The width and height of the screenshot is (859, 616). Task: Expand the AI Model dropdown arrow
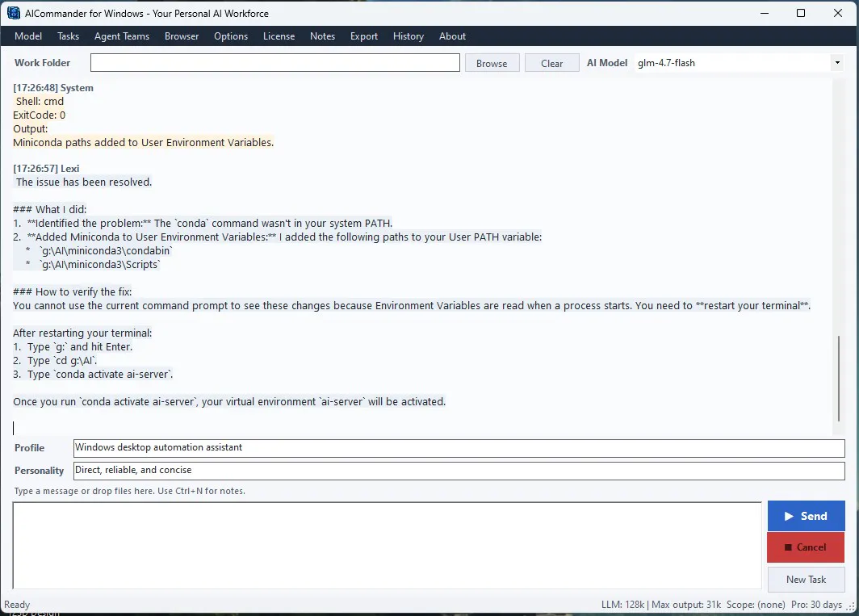pos(836,62)
